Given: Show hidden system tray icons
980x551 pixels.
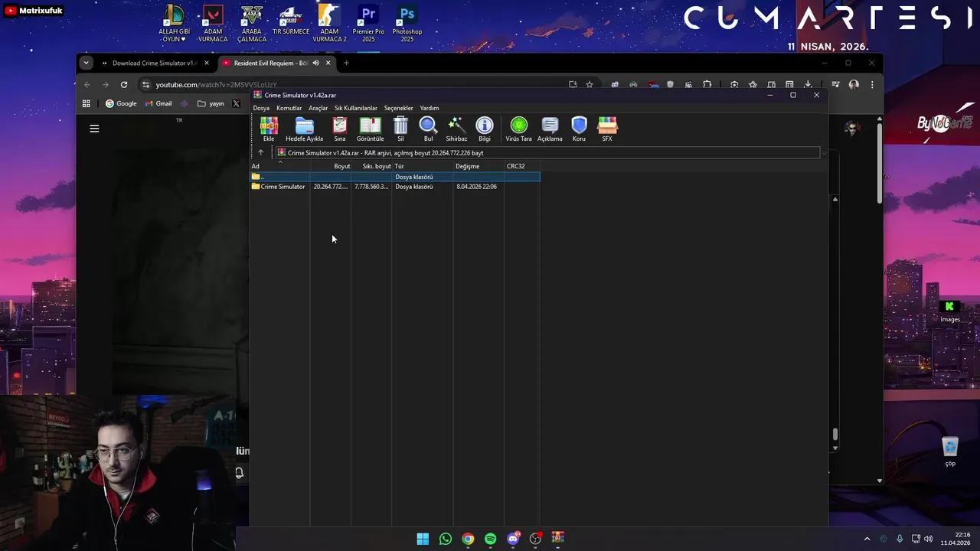Looking at the screenshot, I should (x=867, y=539).
